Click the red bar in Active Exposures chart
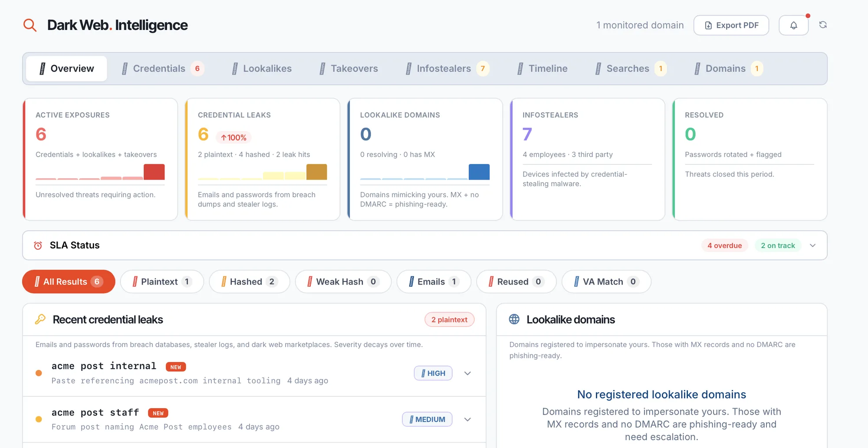868x448 pixels. (154, 172)
